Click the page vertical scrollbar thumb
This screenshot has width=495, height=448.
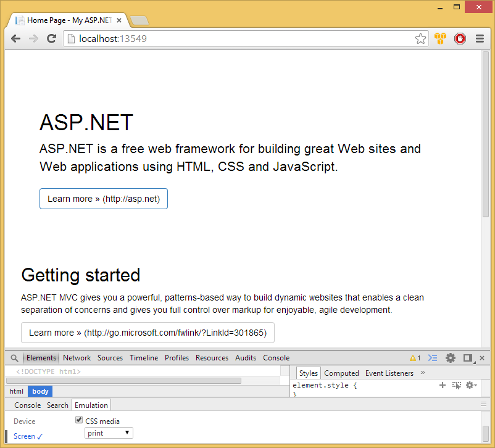pyautogui.click(x=486, y=134)
